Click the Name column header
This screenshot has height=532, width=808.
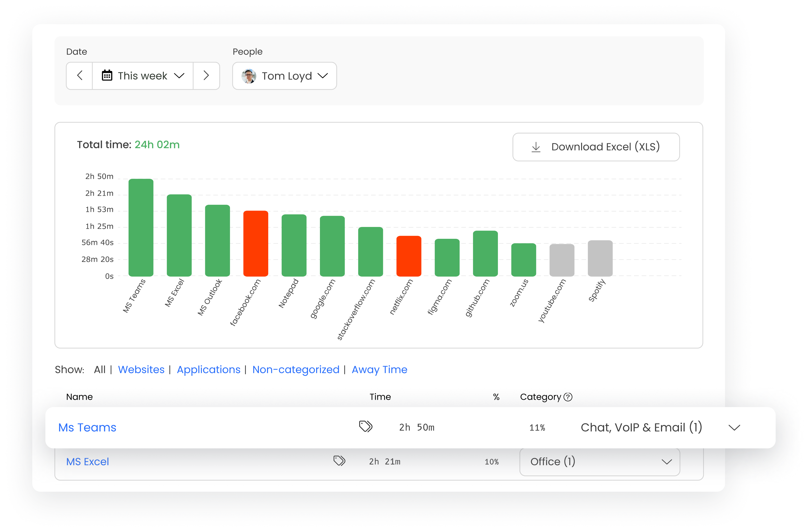(x=79, y=397)
